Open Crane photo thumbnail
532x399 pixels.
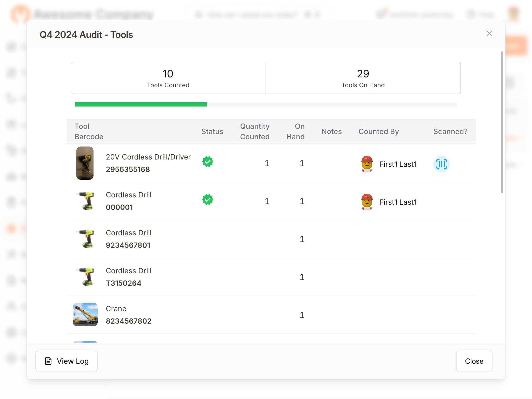tap(85, 314)
